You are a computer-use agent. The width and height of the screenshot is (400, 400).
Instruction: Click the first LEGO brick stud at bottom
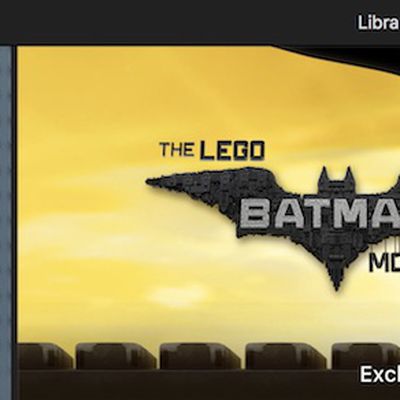pyautogui.click(x=45, y=356)
